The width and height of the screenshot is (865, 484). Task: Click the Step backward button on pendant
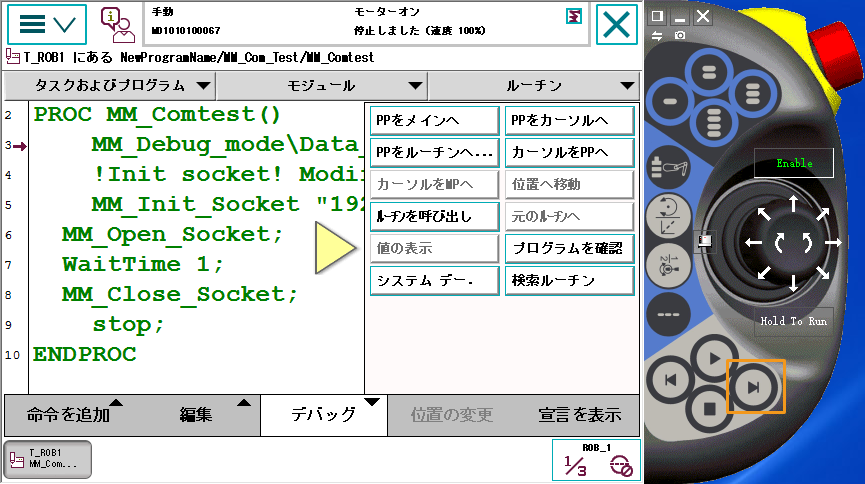(x=670, y=380)
